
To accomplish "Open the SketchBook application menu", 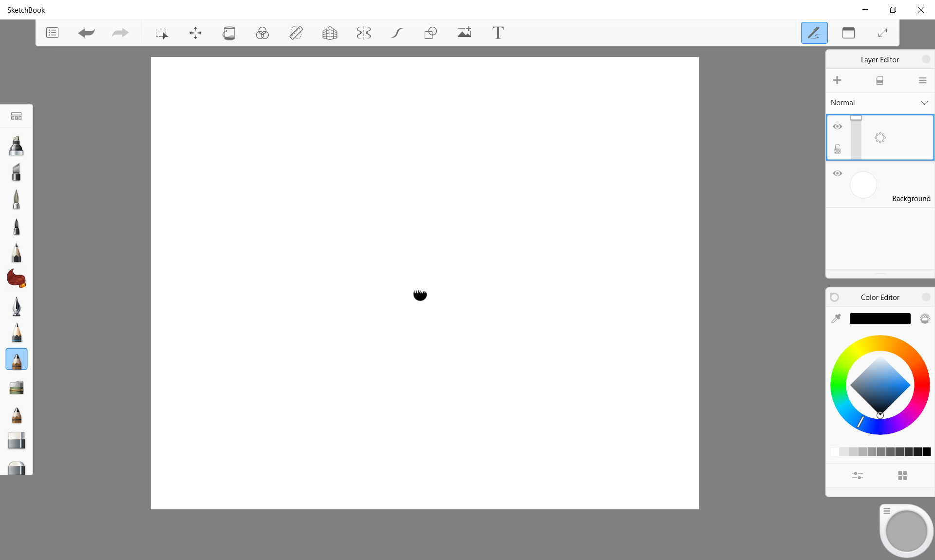I will [x=52, y=33].
